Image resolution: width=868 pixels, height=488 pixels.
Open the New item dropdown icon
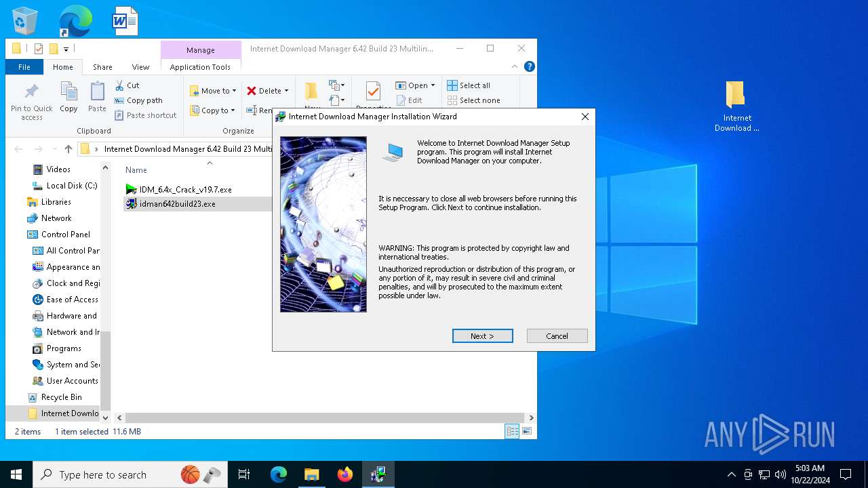pyautogui.click(x=337, y=85)
